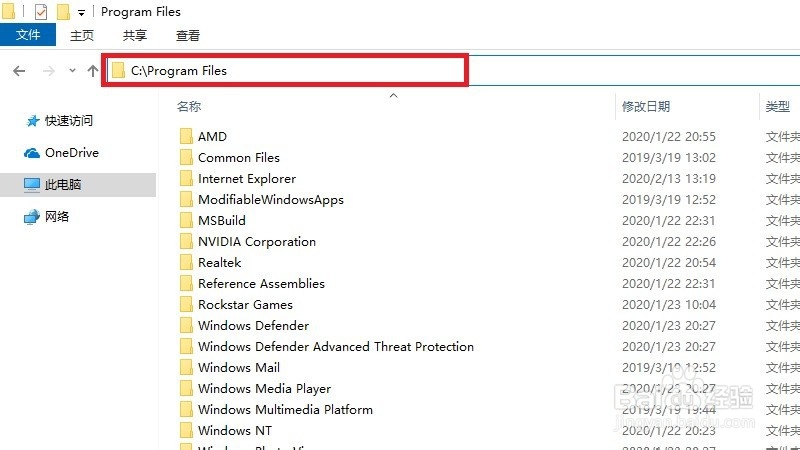Sort by the 类型 column header
This screenshot has width=800, height=450.
[778, 107]
